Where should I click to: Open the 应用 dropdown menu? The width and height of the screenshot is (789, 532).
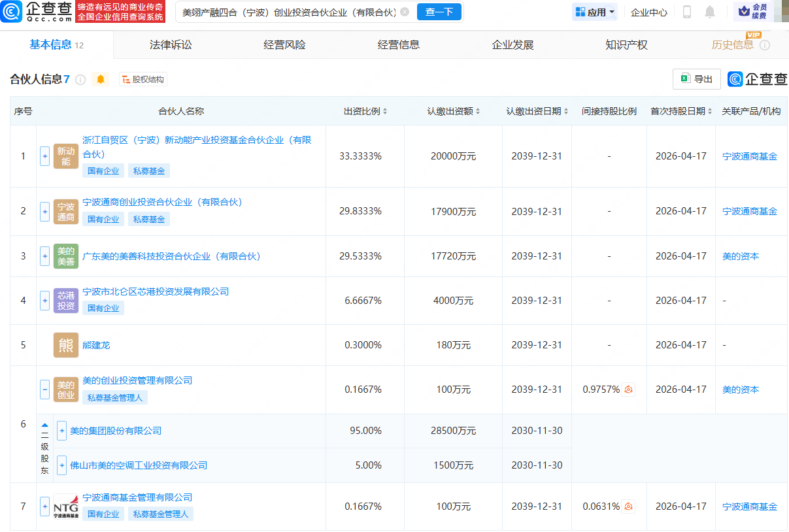click(x=595, y=12)
